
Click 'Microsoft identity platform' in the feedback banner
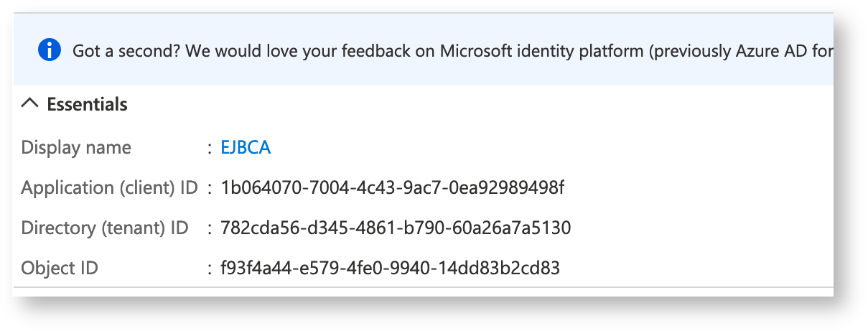(x=543, y=51)
